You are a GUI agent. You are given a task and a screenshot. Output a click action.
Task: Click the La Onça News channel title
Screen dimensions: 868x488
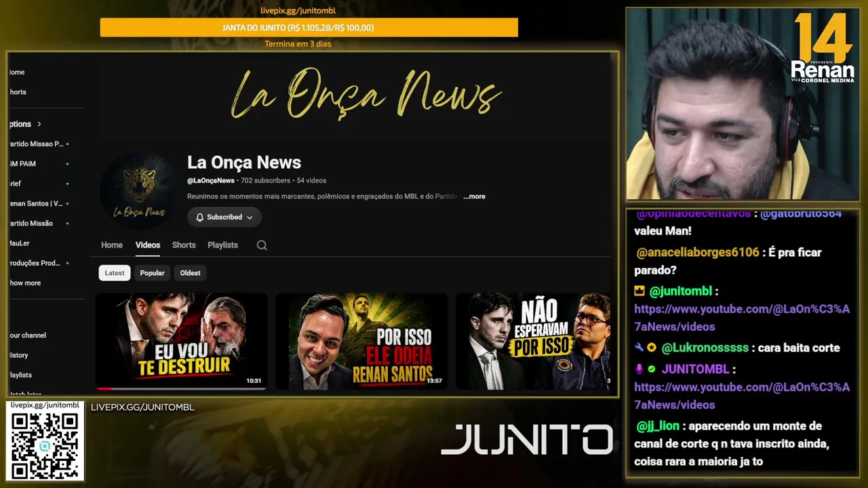tap(244, 163)
